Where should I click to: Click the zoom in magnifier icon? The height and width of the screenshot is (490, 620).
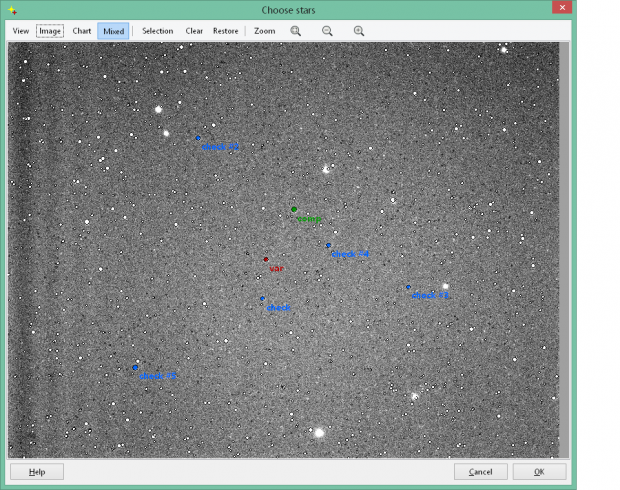coord(359,31)
